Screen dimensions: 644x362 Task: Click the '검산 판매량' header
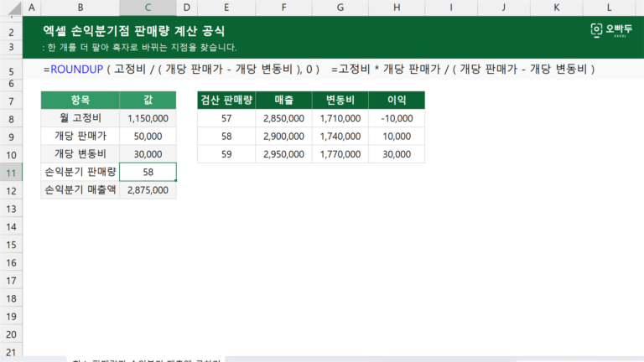(x=226, y=101)
